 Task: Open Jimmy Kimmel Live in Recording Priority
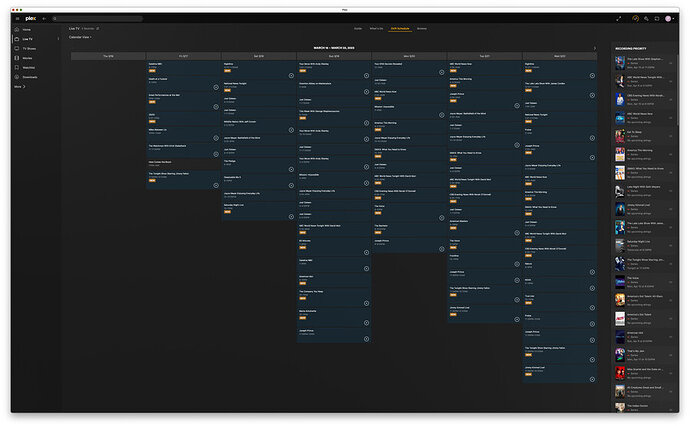pyautogui.click(x=644, y=209)
